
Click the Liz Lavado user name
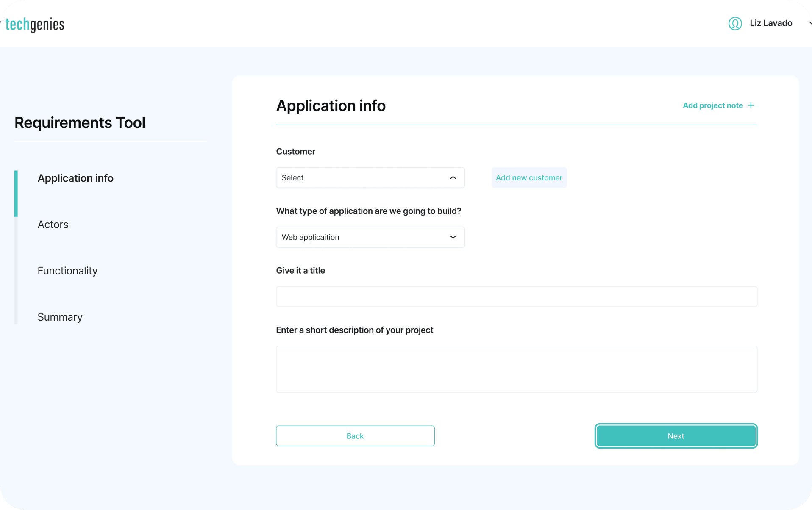point(770,23)
